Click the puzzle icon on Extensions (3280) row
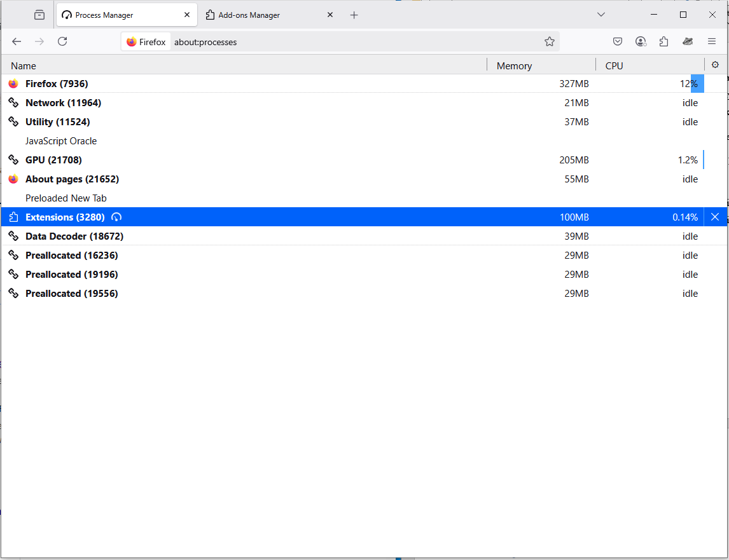Image resolution: width=729 pixels, height=560 pixels. tap(13, 217)
